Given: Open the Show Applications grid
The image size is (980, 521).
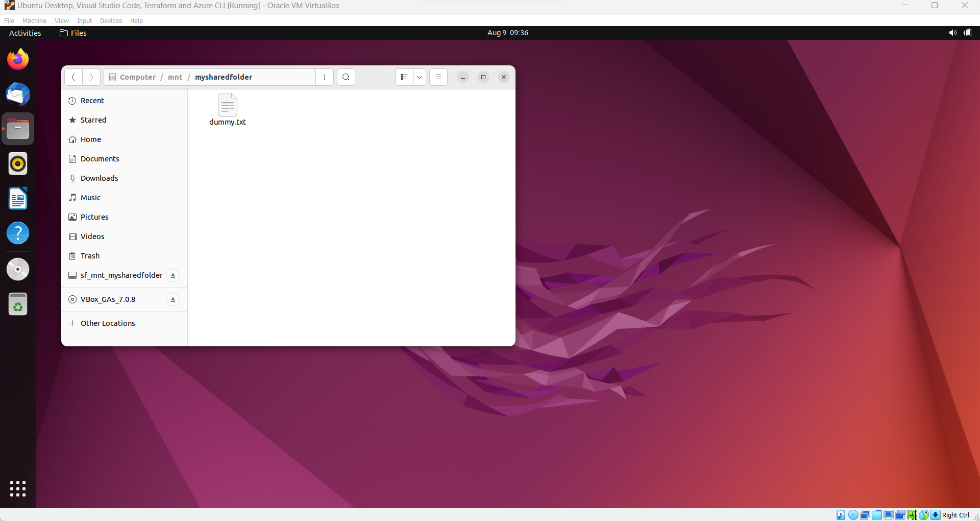Looking at the screenshot, I should (x=18, y=488).
